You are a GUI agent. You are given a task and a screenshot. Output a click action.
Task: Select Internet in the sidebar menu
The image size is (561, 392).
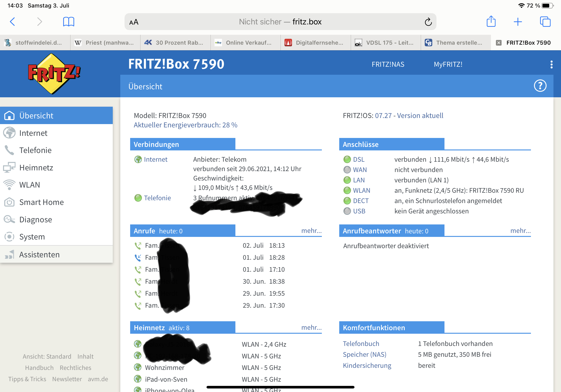coord(33,133)
